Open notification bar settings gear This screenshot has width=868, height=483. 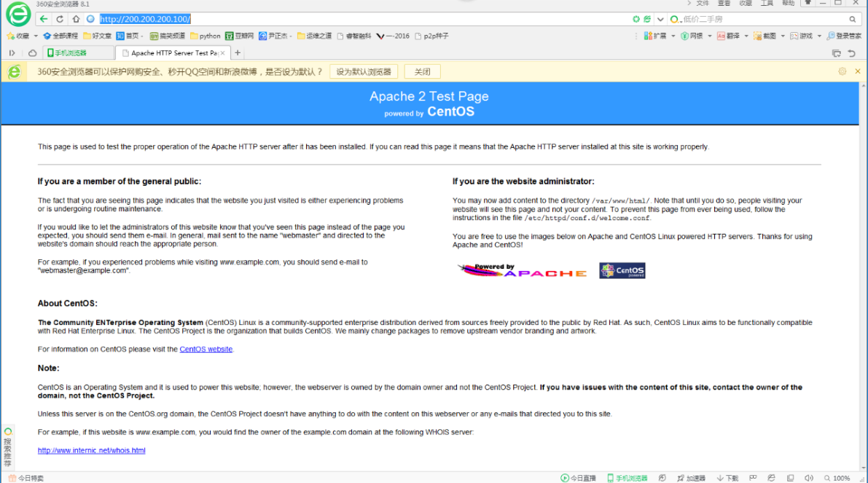pos(842,71)
